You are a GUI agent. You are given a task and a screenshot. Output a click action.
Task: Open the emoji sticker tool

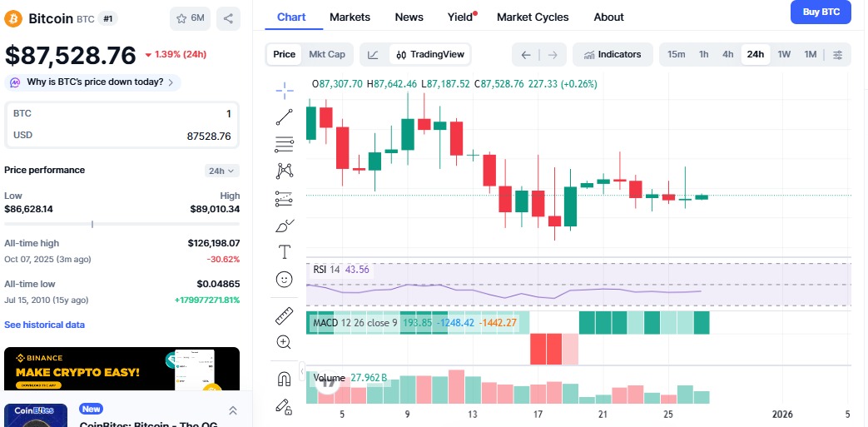tap(285, 280)
